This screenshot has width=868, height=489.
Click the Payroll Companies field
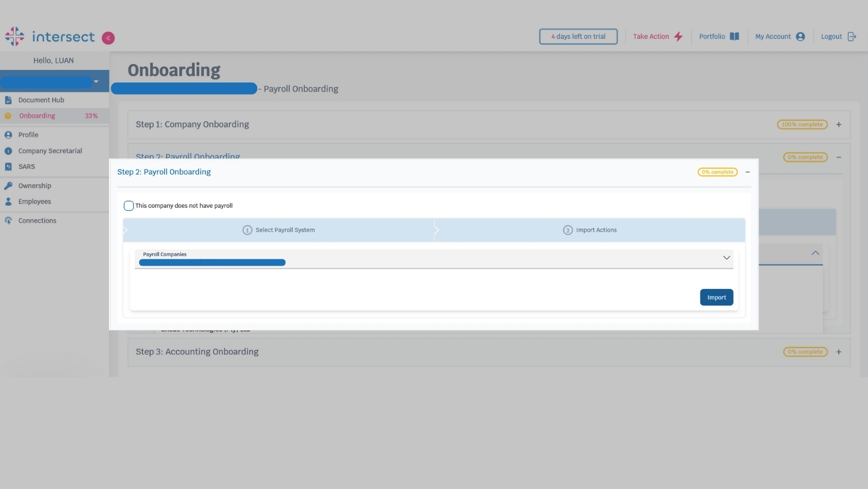[434, 259]
